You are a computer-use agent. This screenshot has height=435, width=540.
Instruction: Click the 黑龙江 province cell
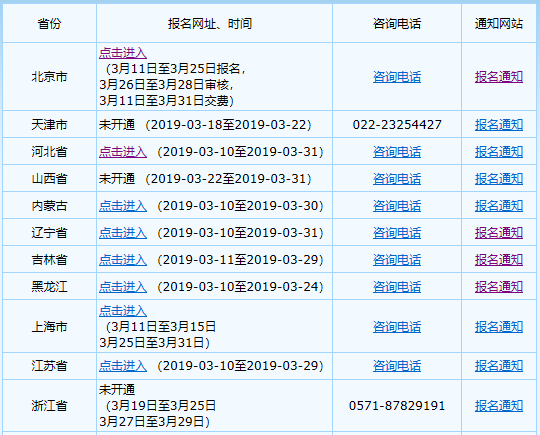click(x=49, y=287)
